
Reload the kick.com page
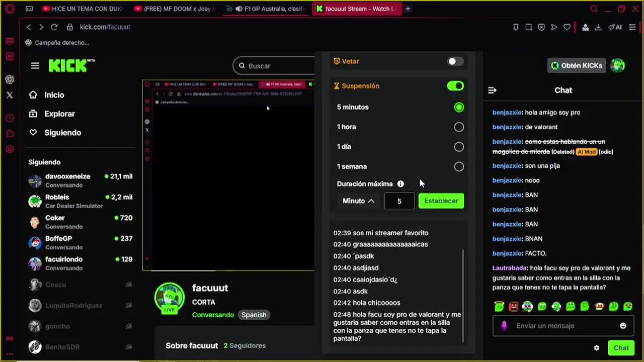click(x=54, y=27)
